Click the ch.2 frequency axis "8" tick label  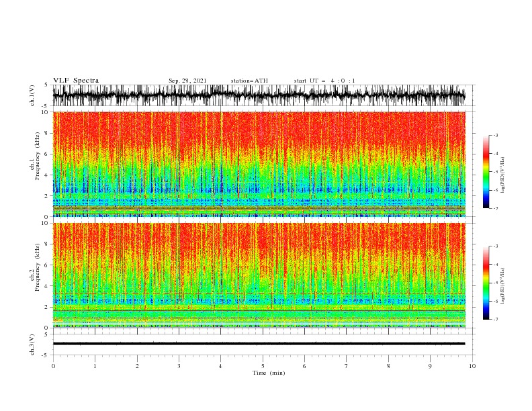(47, 244)
